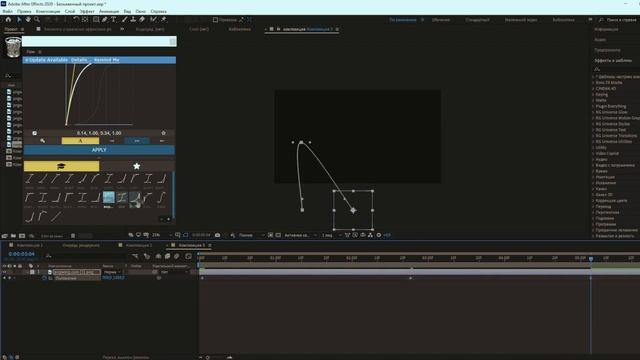Open the viewer magnification dropdown
The image size is (640, 360).
(162, 235)
